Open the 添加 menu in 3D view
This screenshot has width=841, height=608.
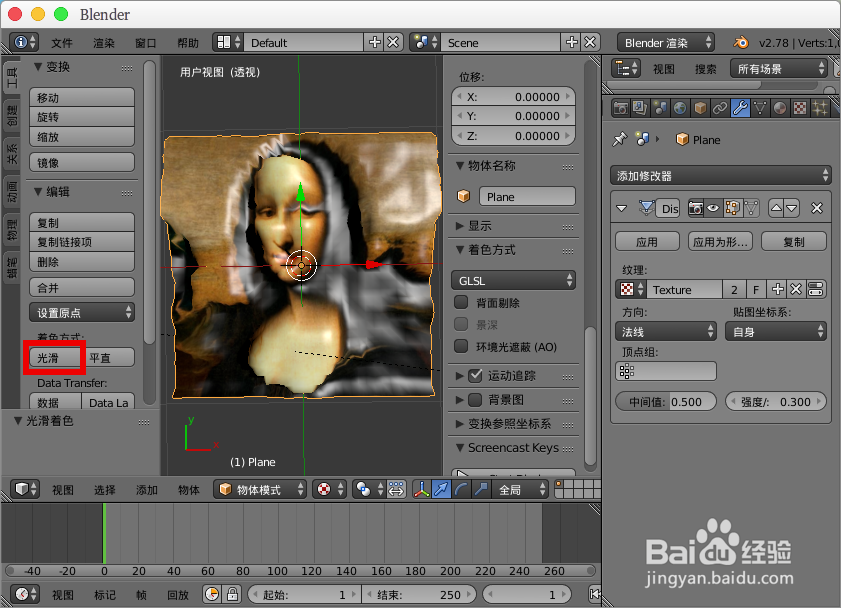146,490
